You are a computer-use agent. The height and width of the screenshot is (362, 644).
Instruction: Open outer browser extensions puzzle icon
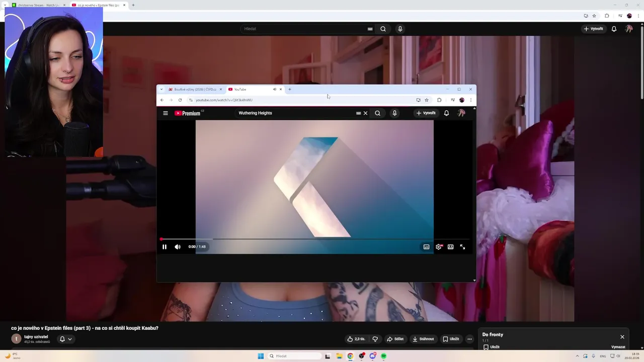pos(607,16)
